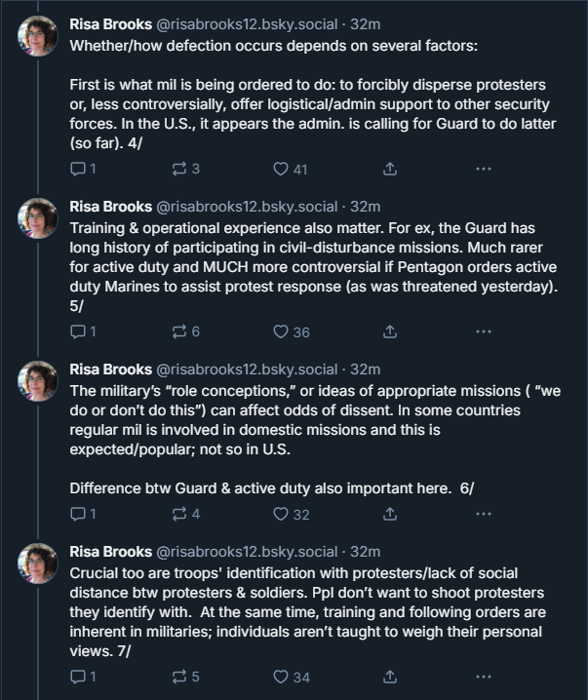The image size is (588, 700).
Task: Share the post ending 7/
Action: click(x=390, y=677)
